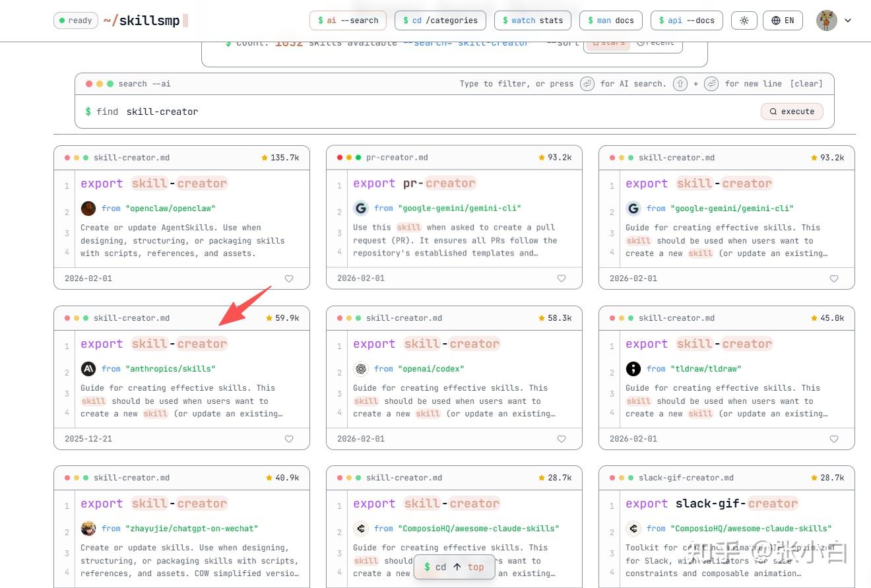Open the "watch stats" nav item

tap(532, 20)
